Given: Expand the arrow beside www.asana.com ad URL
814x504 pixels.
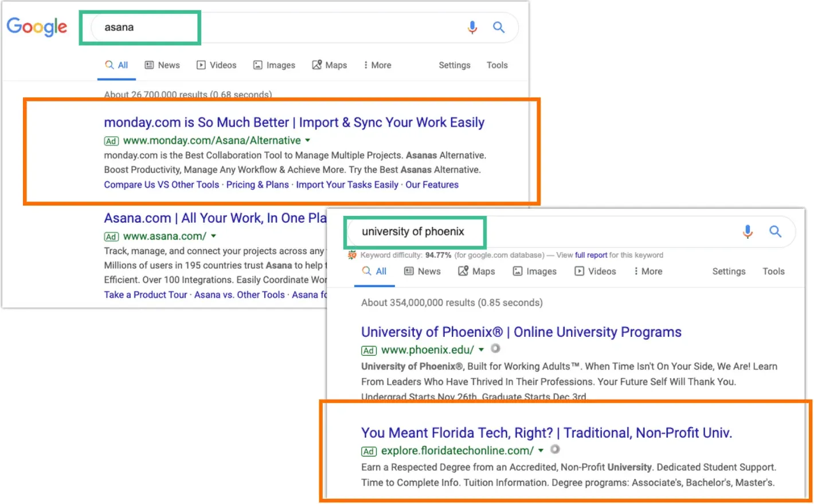Looking at the screenshot, I should tap(213, 235).
